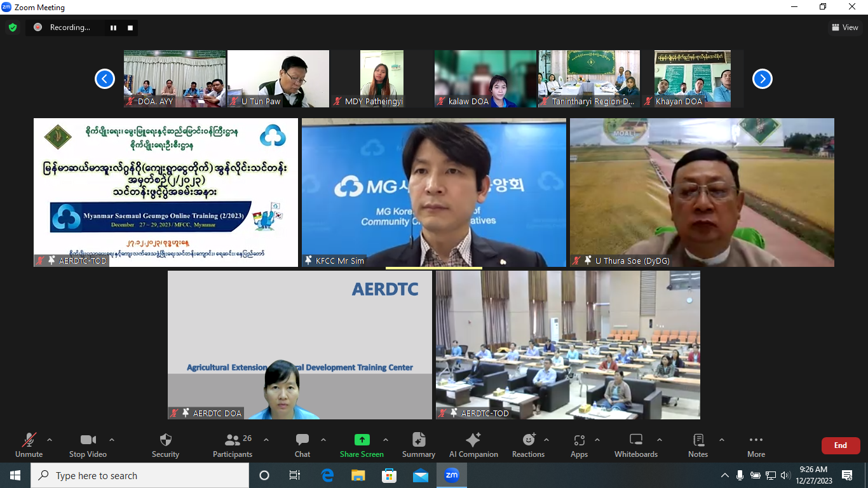Stop the meeting recording
The width and height of the screenshot is (868, 488).
(130, 27)
